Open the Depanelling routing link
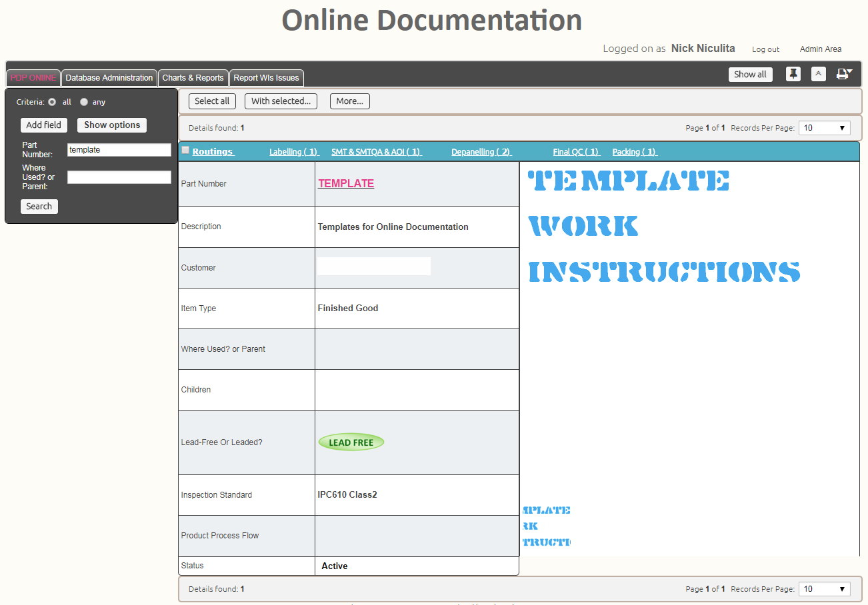868x605 pixels. [481, 152]
